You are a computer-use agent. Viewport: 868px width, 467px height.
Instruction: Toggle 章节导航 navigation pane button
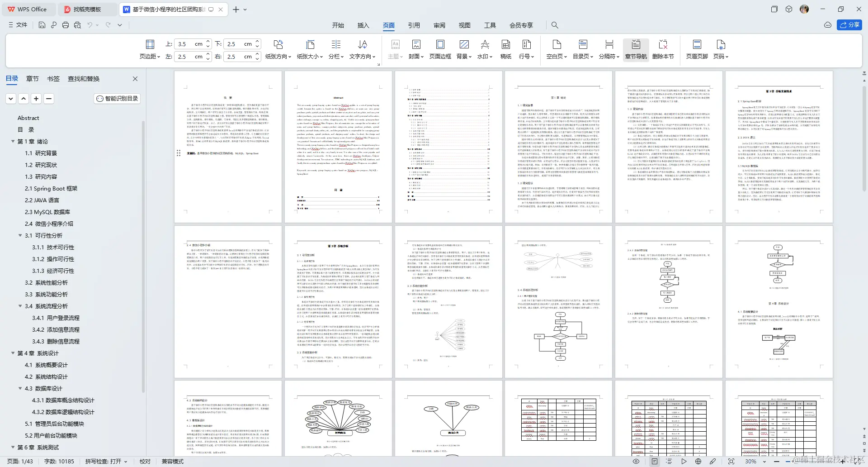[636, 49]
